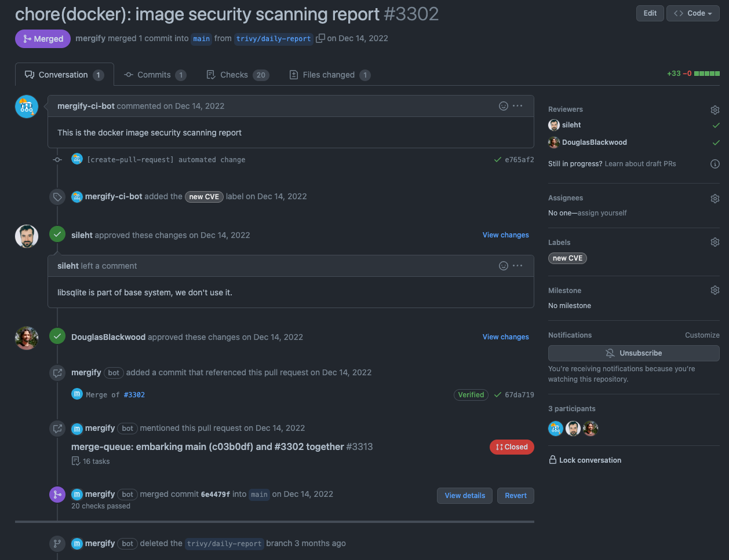The width and height of the screenshot is (729, 560).
Task: Copy the trivy/daily-report branch name icon
Action: click(320, 38)
